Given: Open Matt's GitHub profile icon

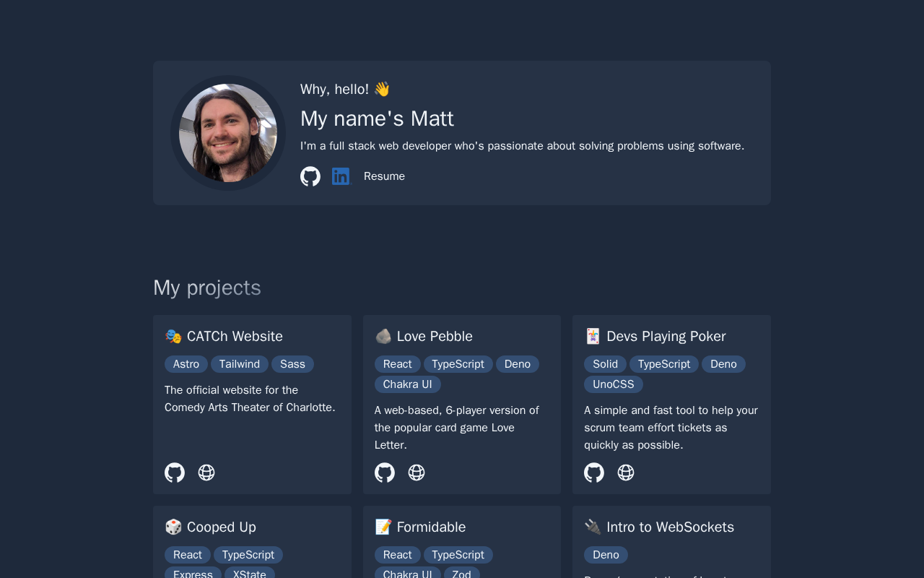Looking at the screenshot, I should 310,176.
